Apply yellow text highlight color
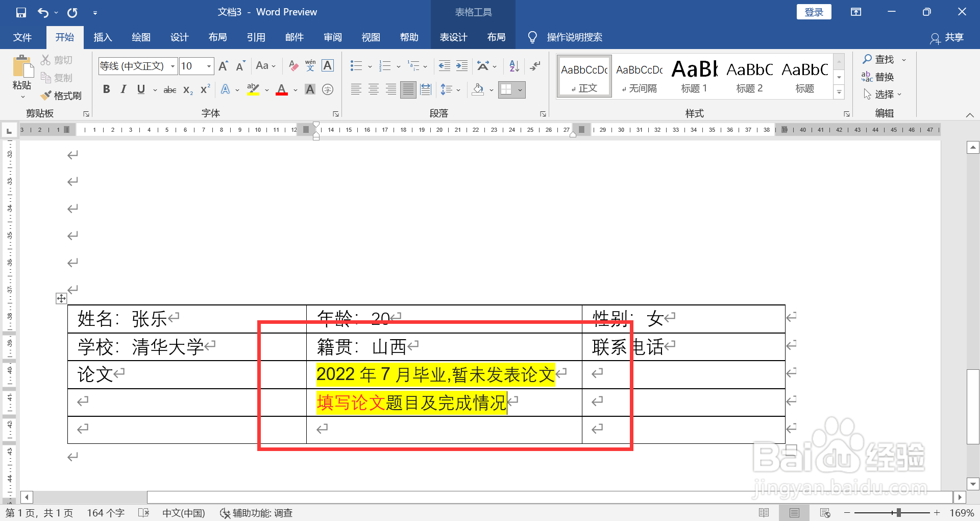 (x=253, y=90)
